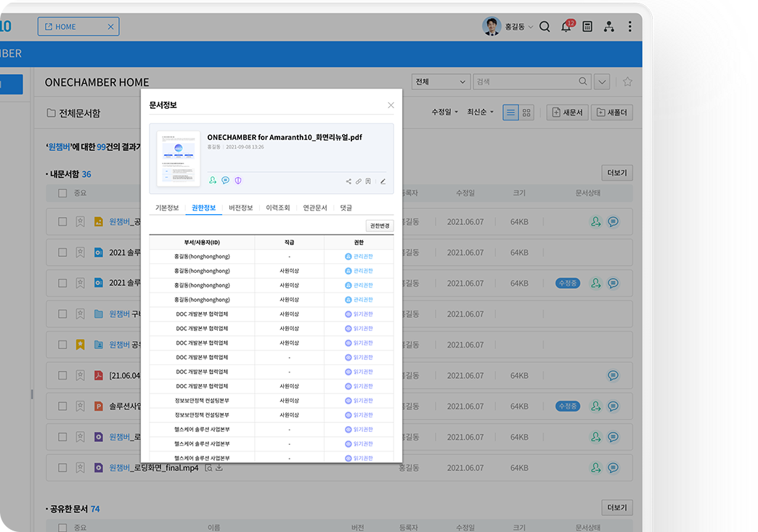Click the pencil edit icon beside the document title
This screenshot has height=532, width=758.
tap(383, 181)
